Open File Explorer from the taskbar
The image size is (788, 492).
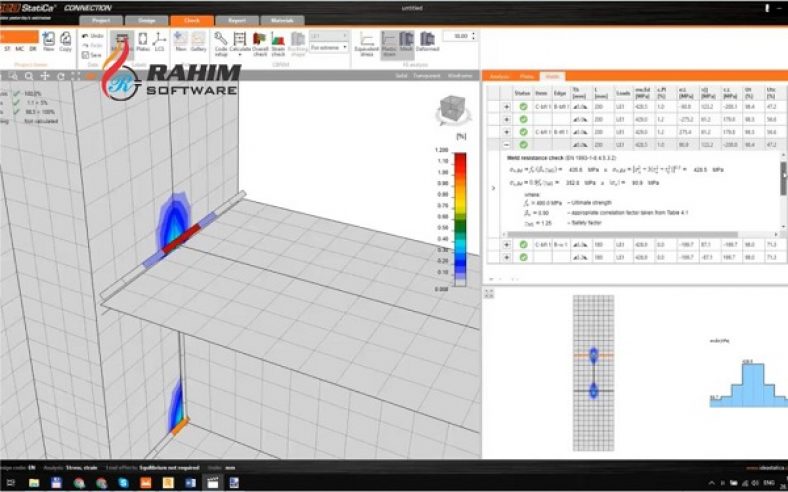pyautogui.click(x=34, y=483)
